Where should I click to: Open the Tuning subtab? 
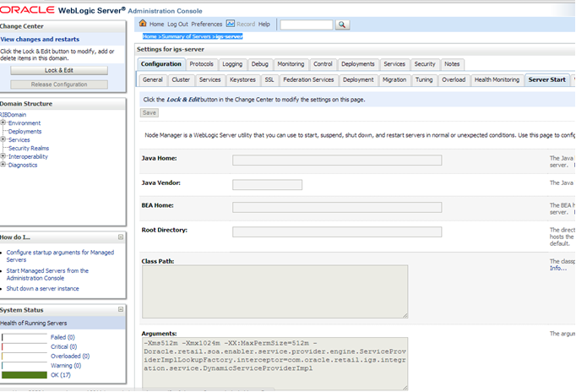tap(423, 79)
